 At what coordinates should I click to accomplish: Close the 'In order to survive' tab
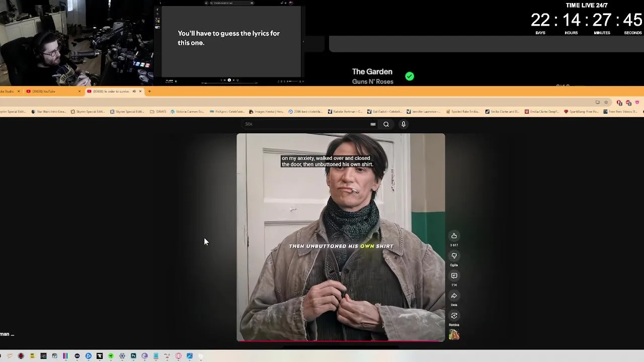pyautogui.click(x=140, y=92)
